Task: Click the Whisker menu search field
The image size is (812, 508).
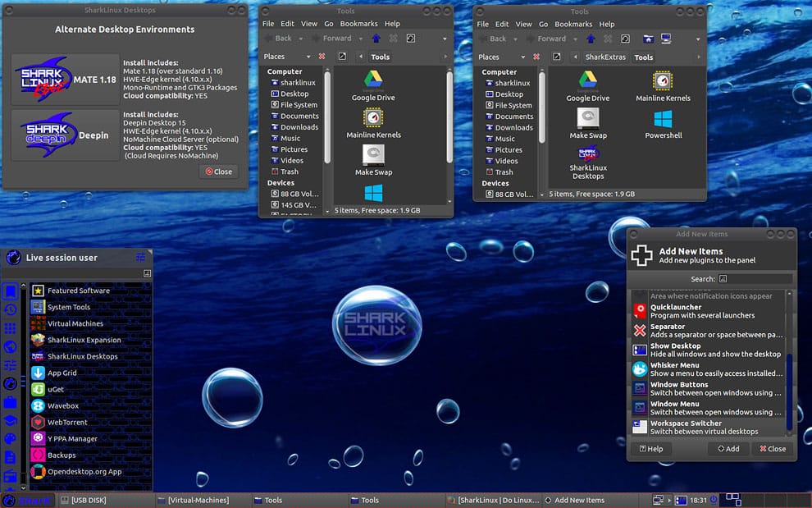Action: [76, 273]
